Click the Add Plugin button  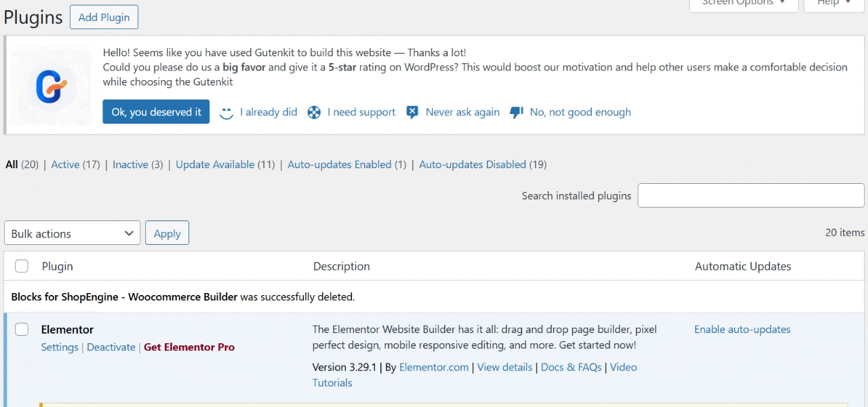tap(104, 17)
